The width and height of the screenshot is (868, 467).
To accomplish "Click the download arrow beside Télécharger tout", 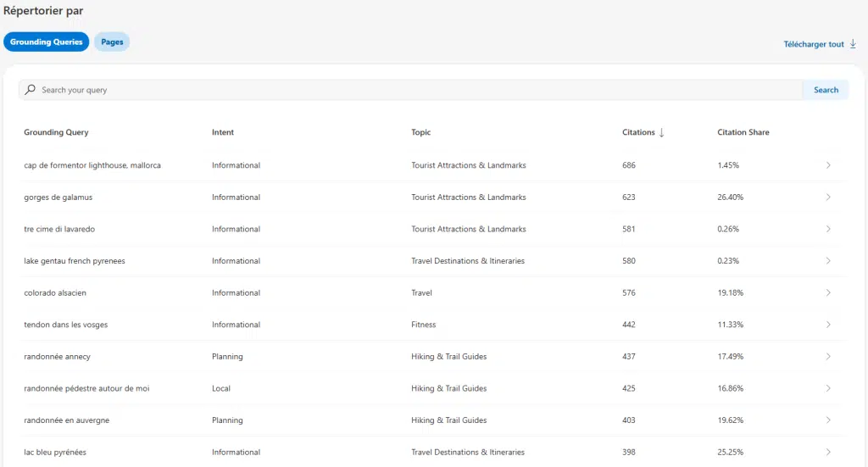I will pos(853,44).
